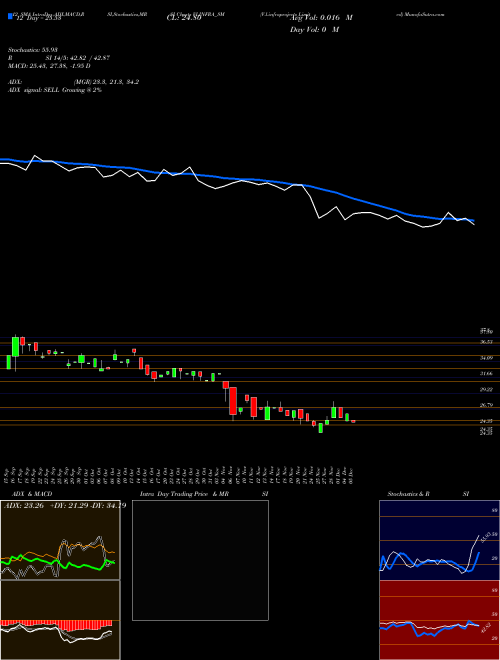This screenshot has height=660, width=500.
Task: Click the 26.79 price axis label
Action: point(487,405)
